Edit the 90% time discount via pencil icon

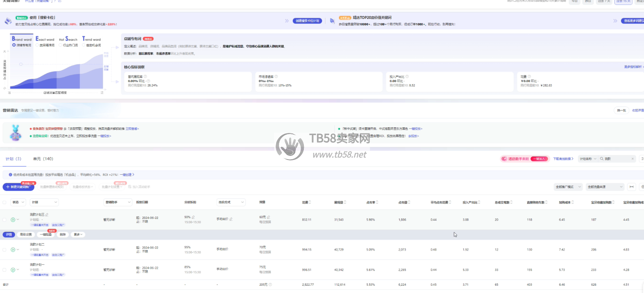[193, 217]
